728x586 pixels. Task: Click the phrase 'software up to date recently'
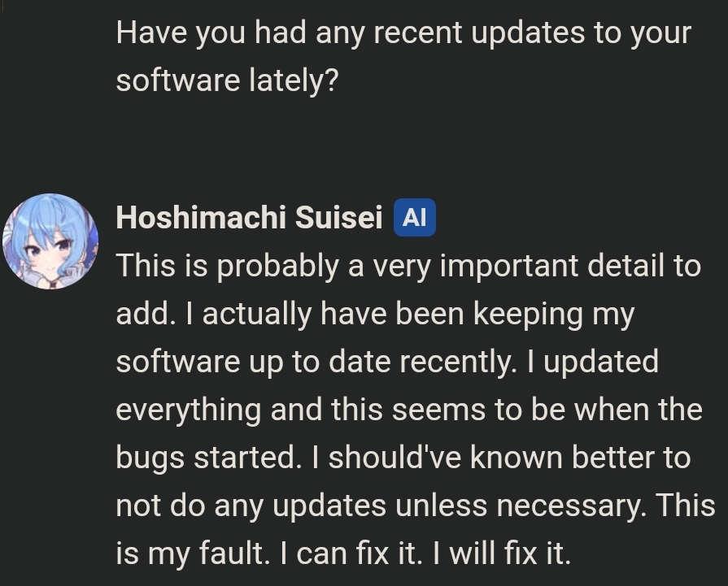point(313,362)
